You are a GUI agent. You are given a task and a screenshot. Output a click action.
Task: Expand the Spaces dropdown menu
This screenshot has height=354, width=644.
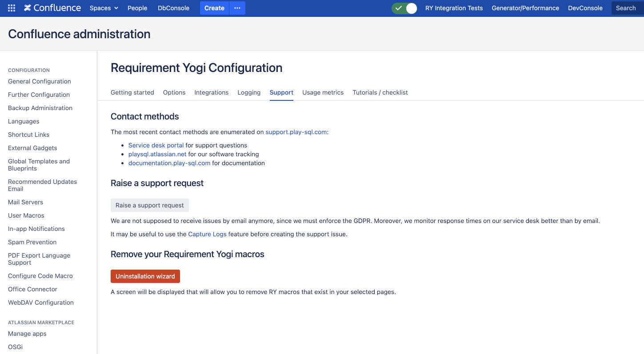click(x=104, y=8)
